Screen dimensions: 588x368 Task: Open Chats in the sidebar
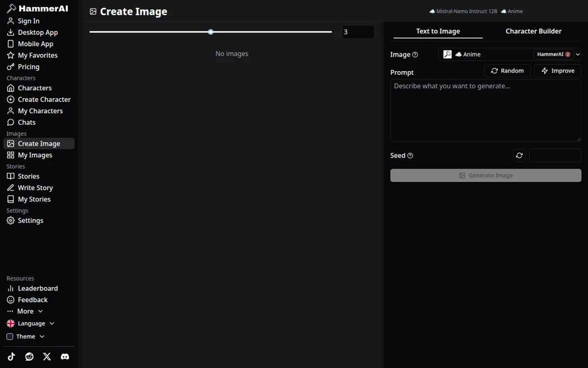[x=39, y=122]
